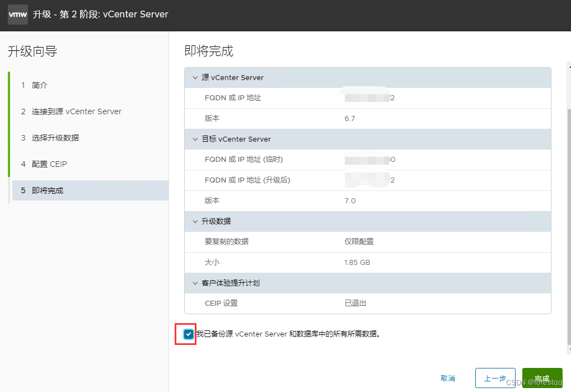Click the 上一步 back button
The image size is (571, 392).
pos(495,378)
